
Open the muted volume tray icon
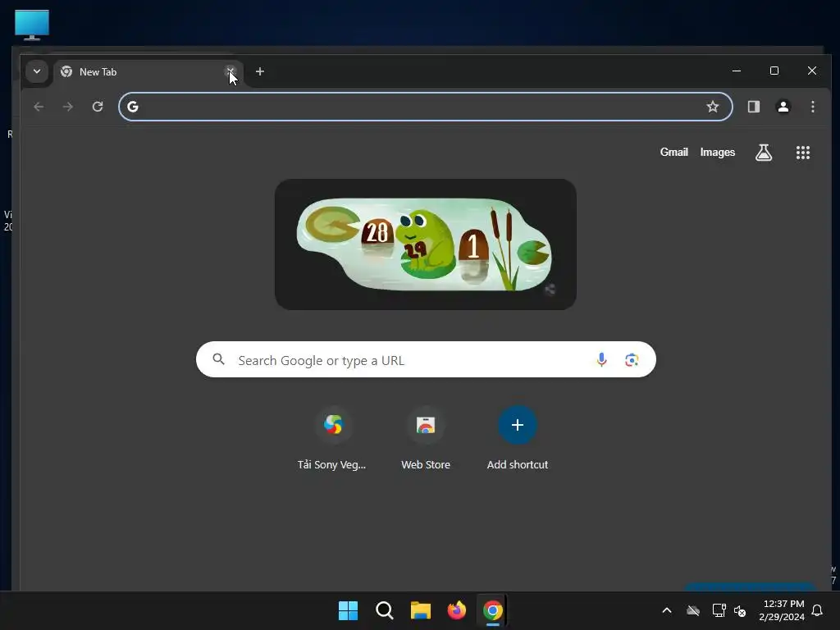(x=740, y=610)
